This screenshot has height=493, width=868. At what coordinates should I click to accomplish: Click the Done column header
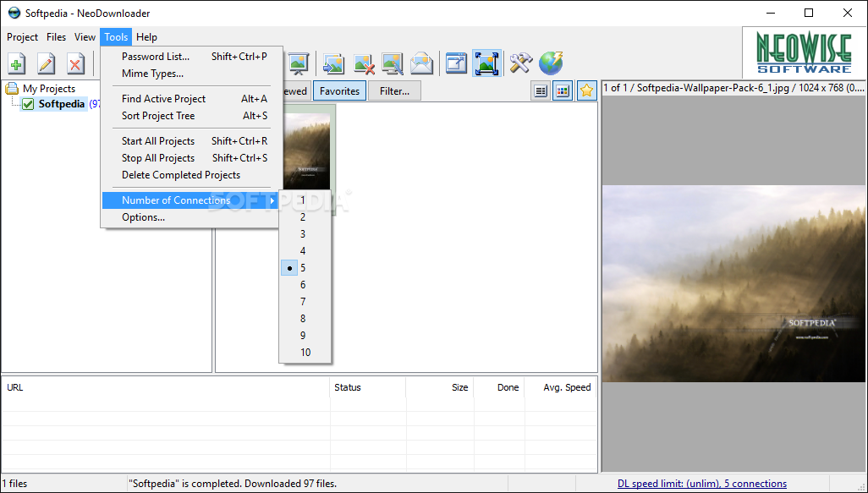tap(499, 387)
